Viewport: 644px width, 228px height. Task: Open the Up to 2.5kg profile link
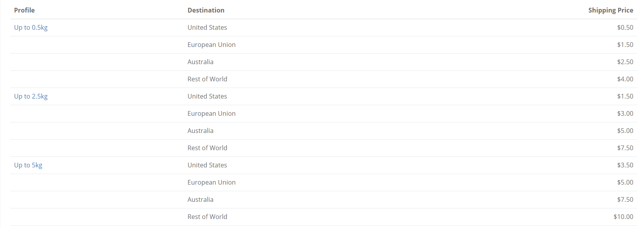(x=31, y=96)
